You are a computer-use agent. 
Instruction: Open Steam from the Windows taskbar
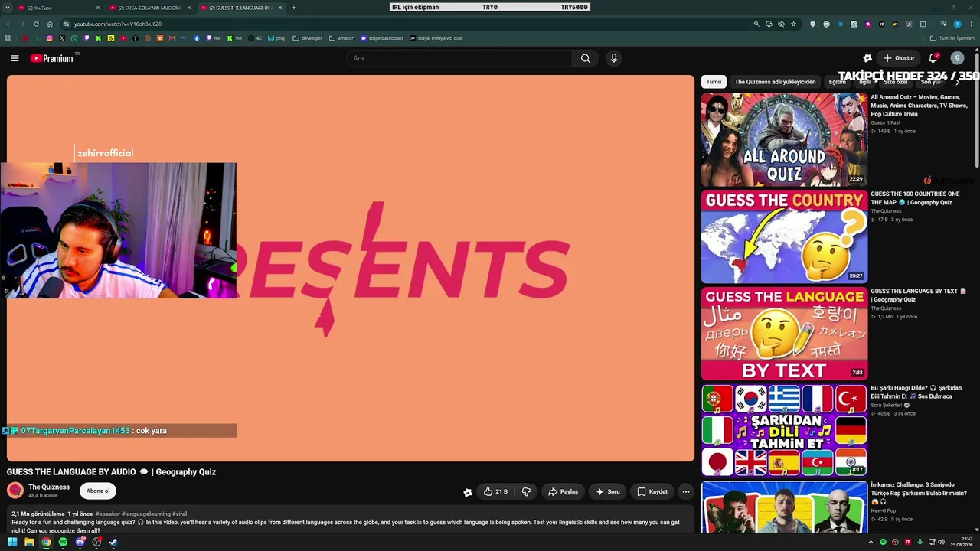click(113, 542)
